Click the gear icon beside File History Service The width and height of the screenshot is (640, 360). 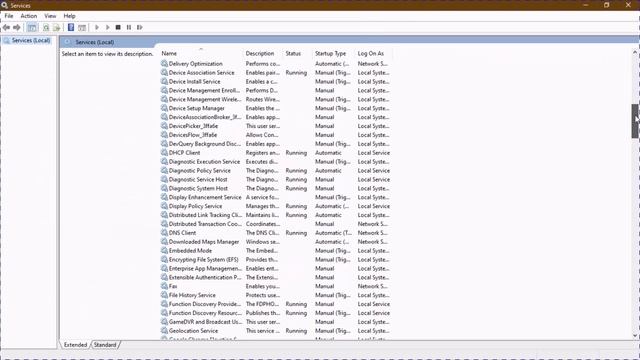164,295
